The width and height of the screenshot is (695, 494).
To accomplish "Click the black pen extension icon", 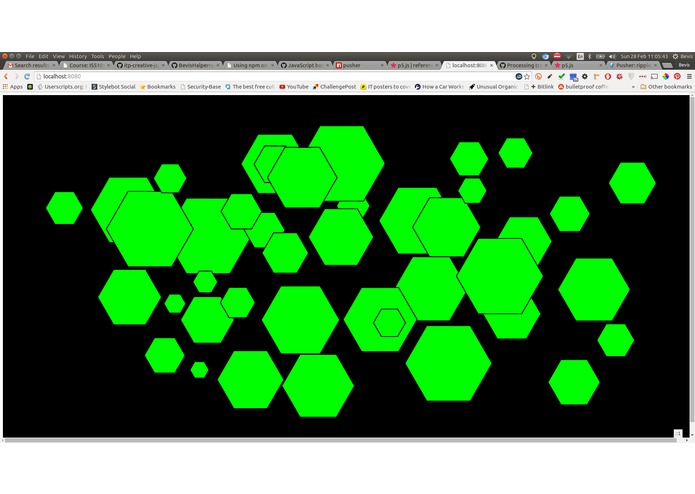I will click(550, 77).
